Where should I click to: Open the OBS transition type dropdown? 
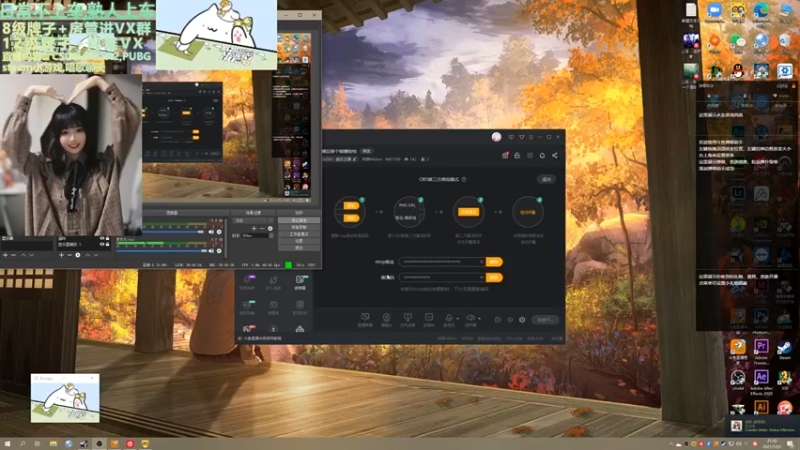254,220
